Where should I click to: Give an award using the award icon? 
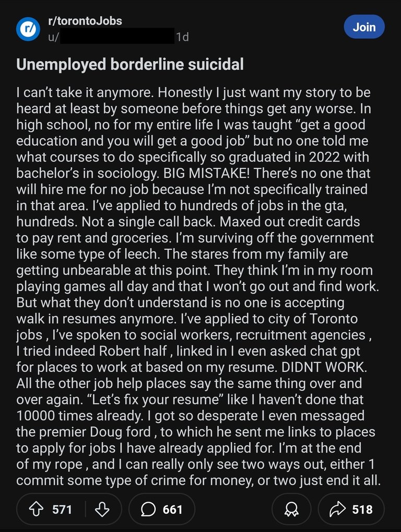[291, 509]
